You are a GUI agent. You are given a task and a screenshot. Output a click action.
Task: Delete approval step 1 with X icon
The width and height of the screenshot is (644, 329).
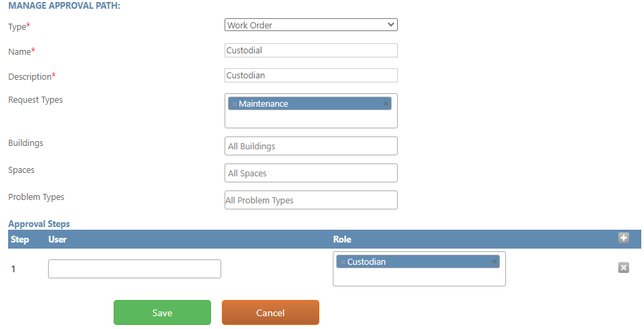point(624,268)
